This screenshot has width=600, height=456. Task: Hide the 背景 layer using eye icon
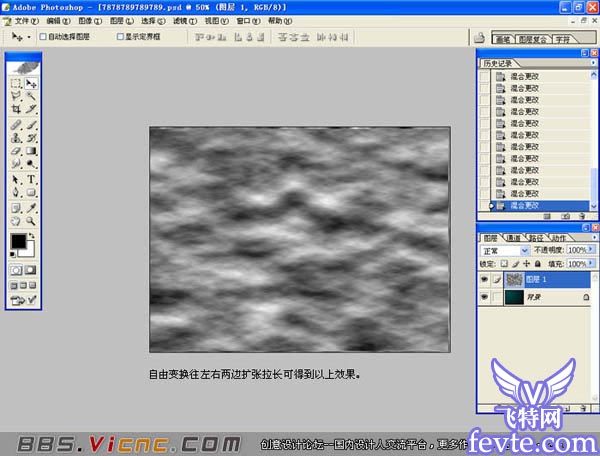click(x=485, y=298)
